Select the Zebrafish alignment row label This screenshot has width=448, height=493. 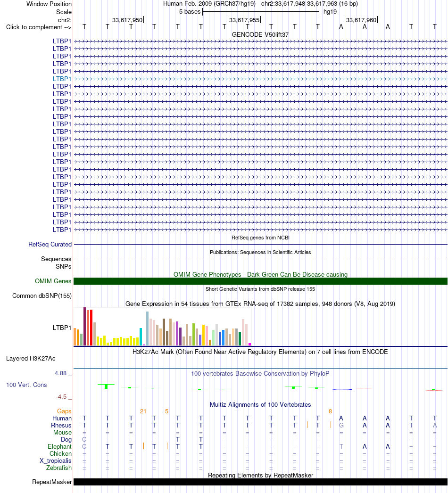coord(59,468)
